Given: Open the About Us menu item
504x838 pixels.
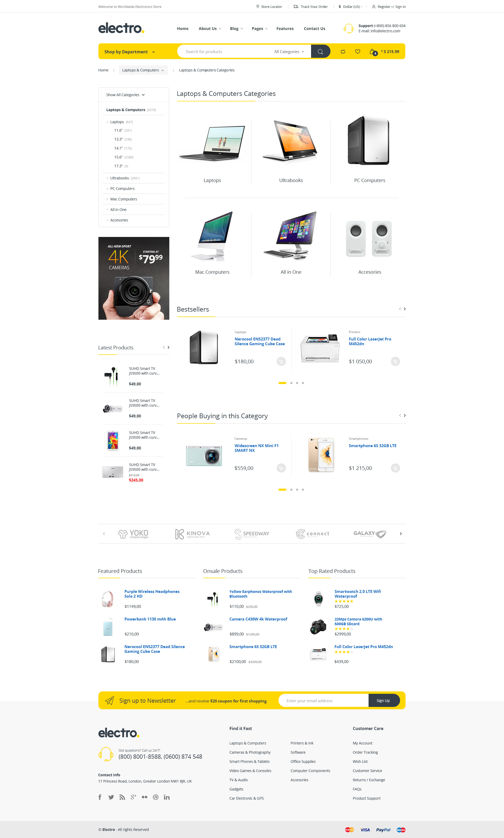Looking at the screenshot, I should [x=209, y=28].
